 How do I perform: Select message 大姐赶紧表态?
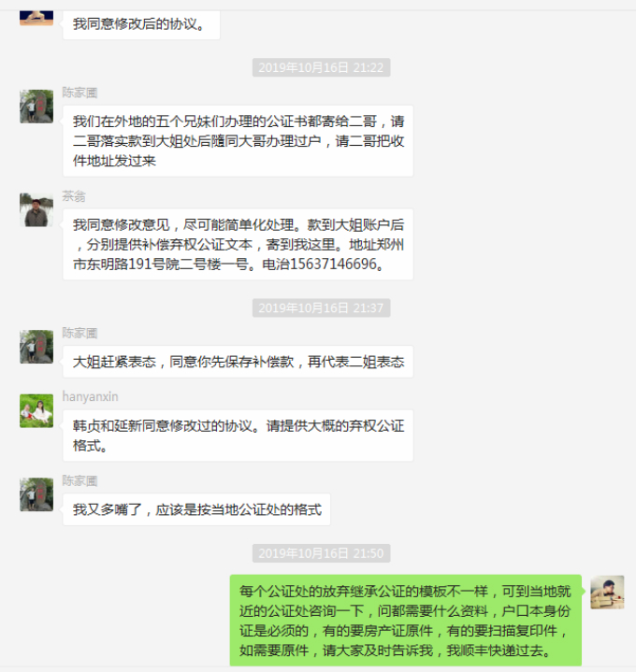click(238, 362)
